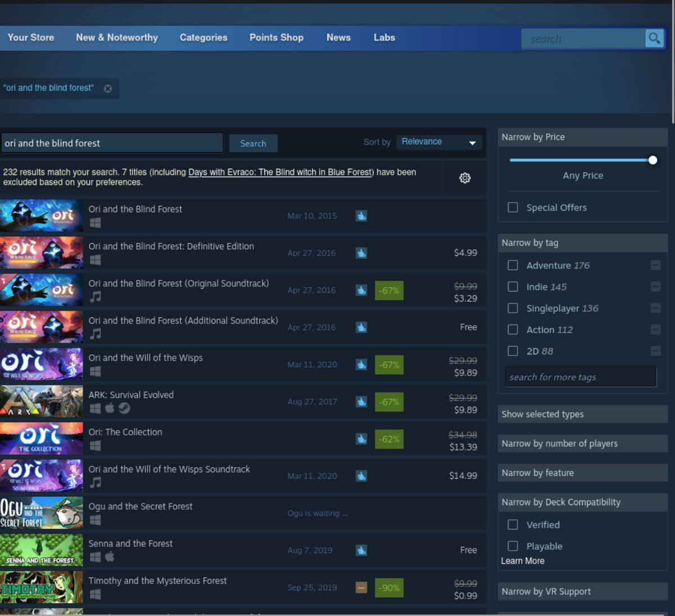The height and width of the screenshot is (616, 675).
Task: Expand the Narrow by feature section
Action: click(582, 473)
